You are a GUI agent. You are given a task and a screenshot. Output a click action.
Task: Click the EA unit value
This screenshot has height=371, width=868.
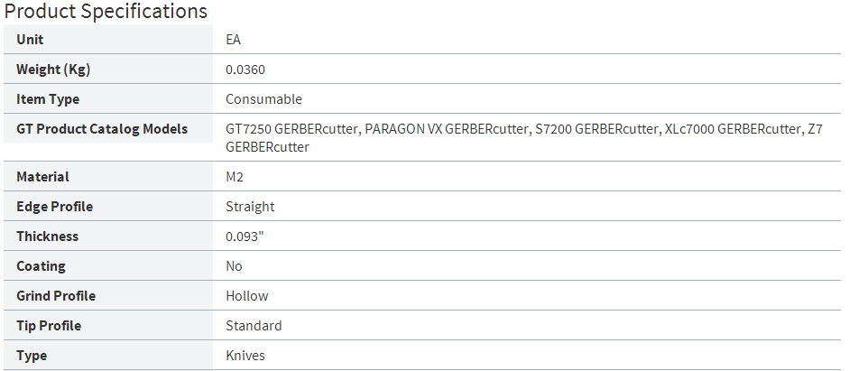[233, 40]
